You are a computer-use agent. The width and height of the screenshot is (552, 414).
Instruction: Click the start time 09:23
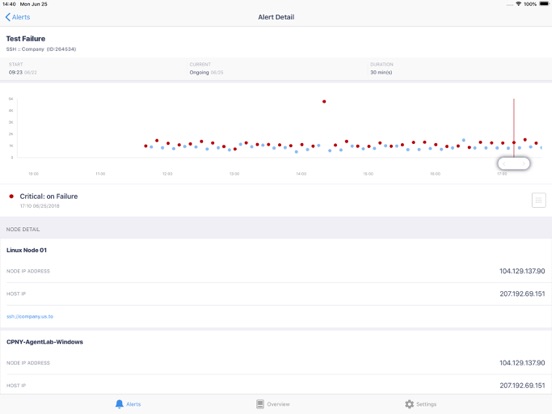coord(15,72)
